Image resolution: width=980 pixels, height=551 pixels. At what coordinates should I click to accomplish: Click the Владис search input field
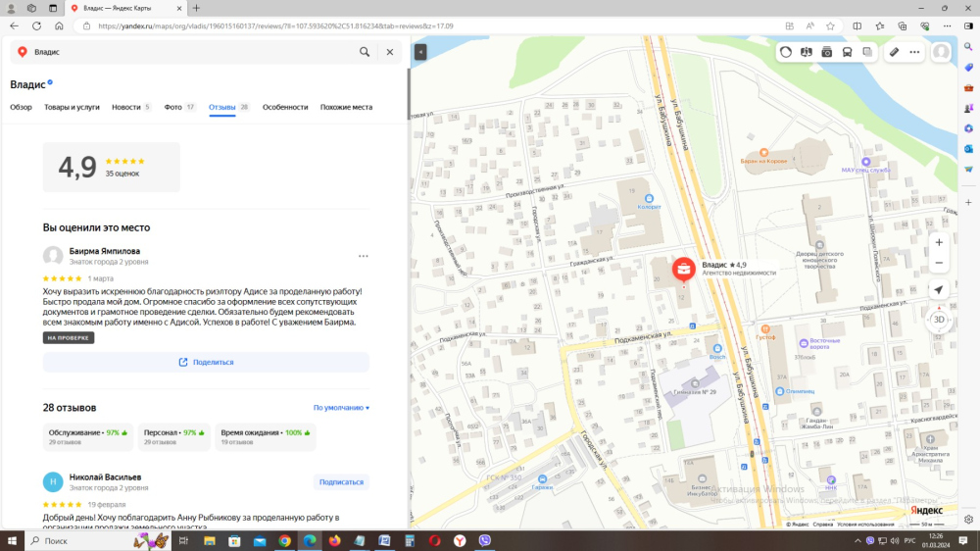[194, 52]
